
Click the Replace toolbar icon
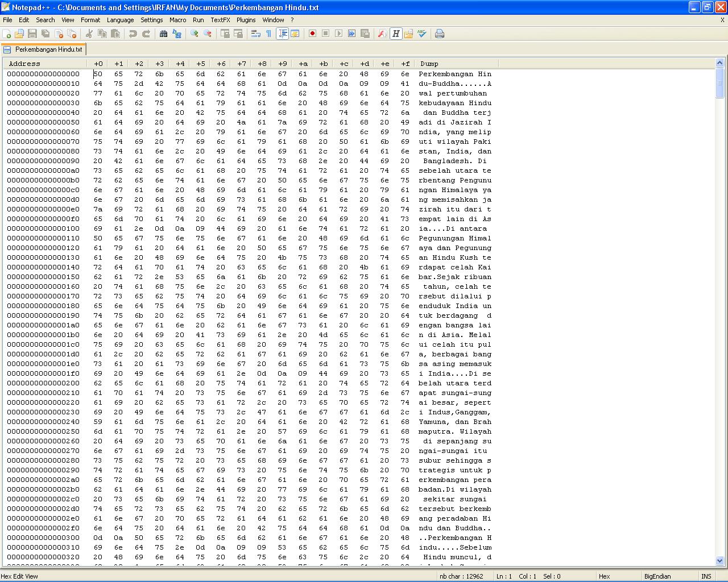coord(177,34)
